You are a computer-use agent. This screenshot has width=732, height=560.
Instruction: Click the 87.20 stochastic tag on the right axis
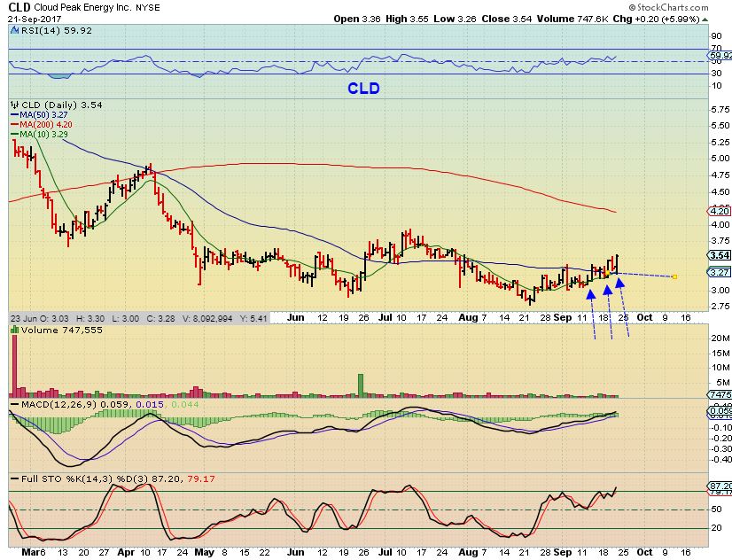(x=720, y=486)
